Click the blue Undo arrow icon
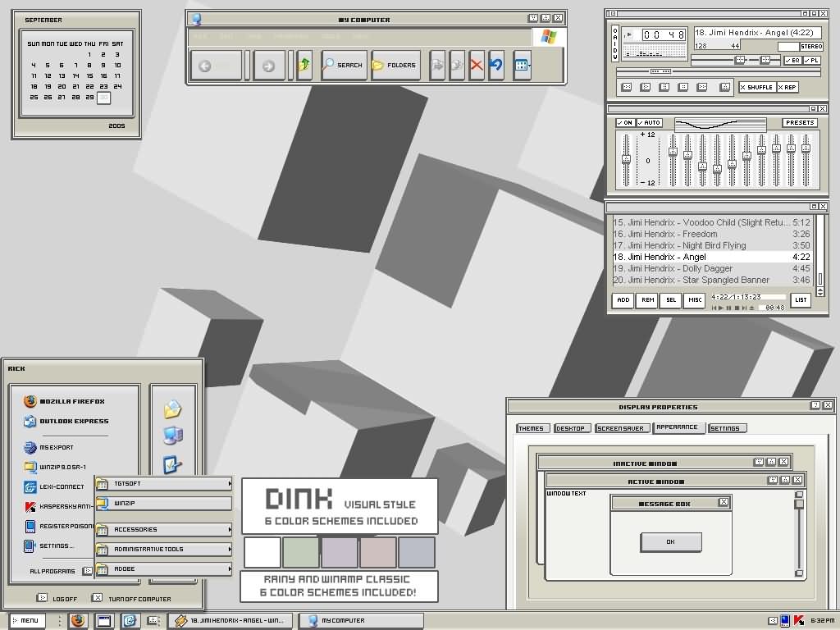Image resolution: width=840 pixels, height=630 pixels. point(496,66)
